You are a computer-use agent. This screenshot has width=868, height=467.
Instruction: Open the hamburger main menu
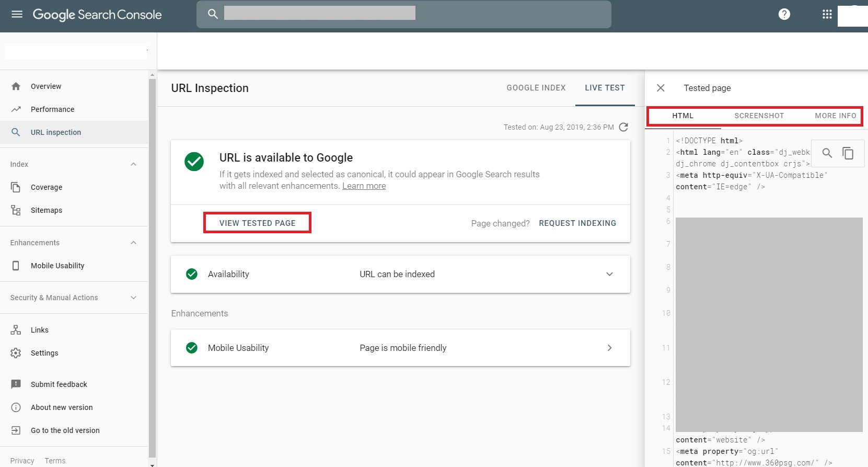(x=17, y=14)
